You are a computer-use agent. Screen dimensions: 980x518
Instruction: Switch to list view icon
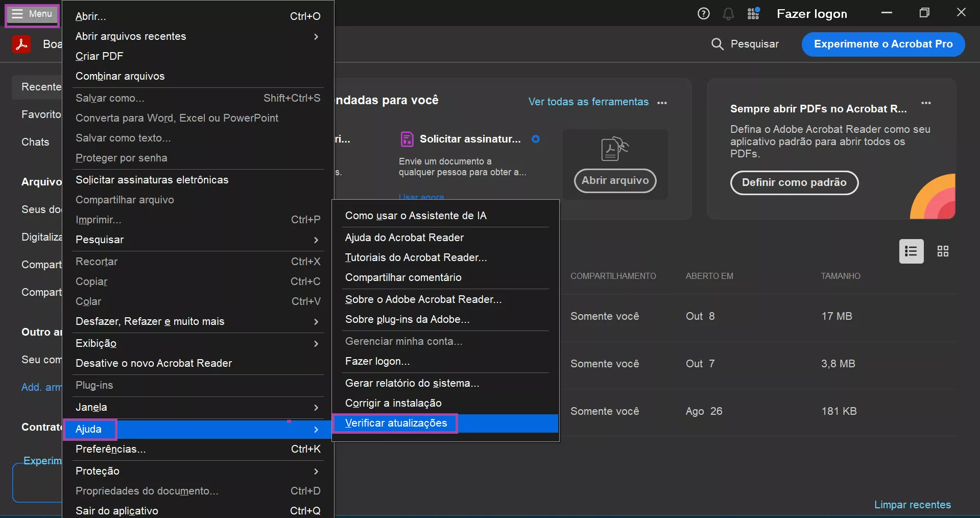click(911, 251)
